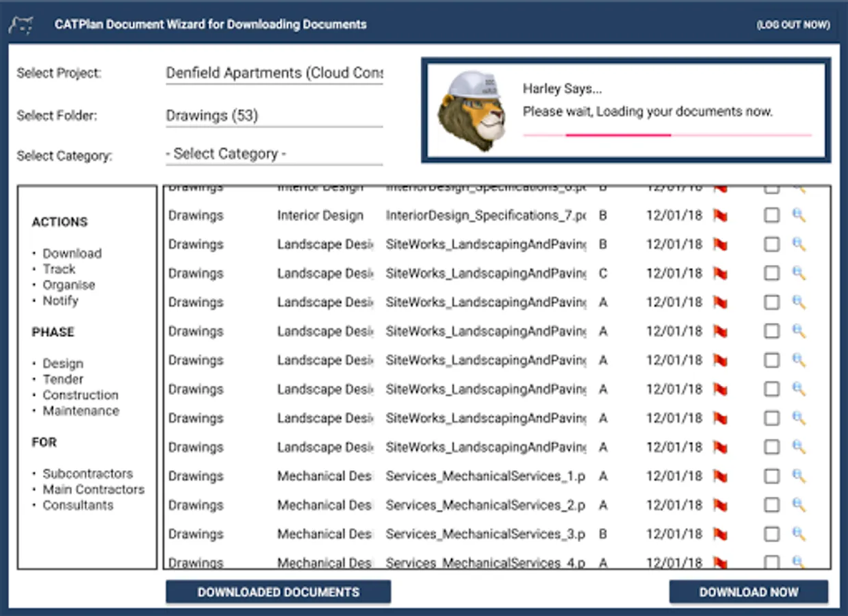Click the red flag for Services_MechanicalServices_3

tap(720, 534)
